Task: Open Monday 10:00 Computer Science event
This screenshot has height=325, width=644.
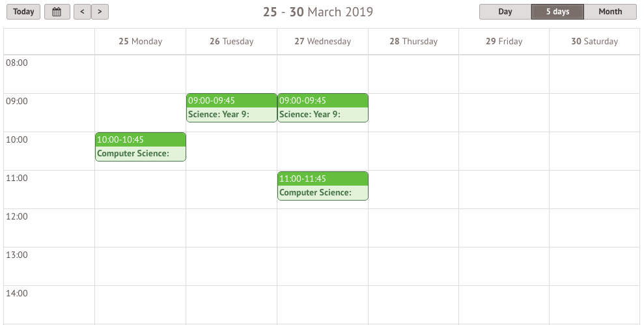Action: 141,147
